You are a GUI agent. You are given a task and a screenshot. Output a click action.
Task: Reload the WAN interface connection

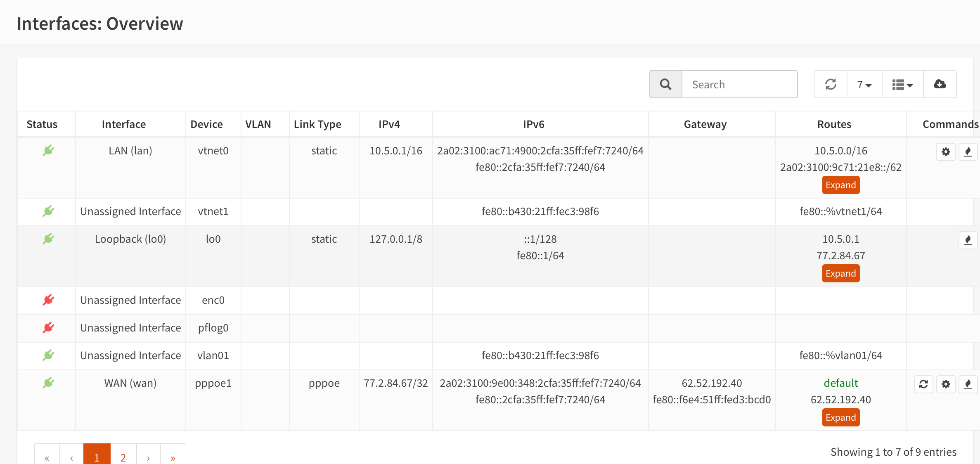[x=923, y=384]
